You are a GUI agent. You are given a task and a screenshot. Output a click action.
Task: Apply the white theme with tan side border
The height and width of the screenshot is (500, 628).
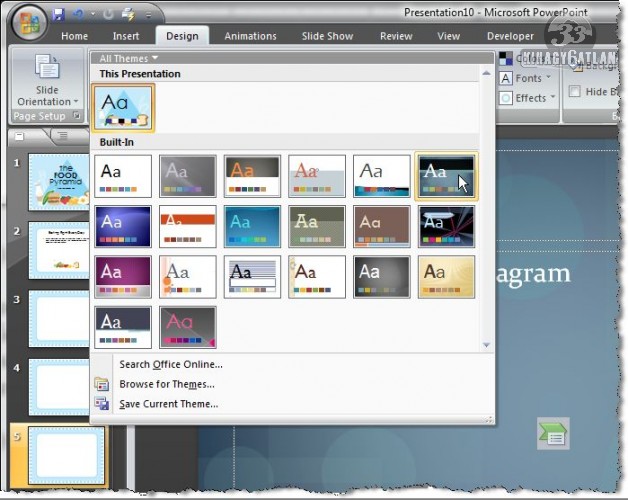coord(317,277)
